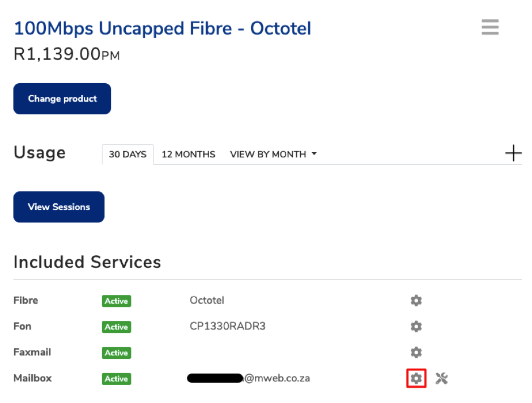Select the 30 Days usage tab
The image size is (532, 403).
pos(127,155)
